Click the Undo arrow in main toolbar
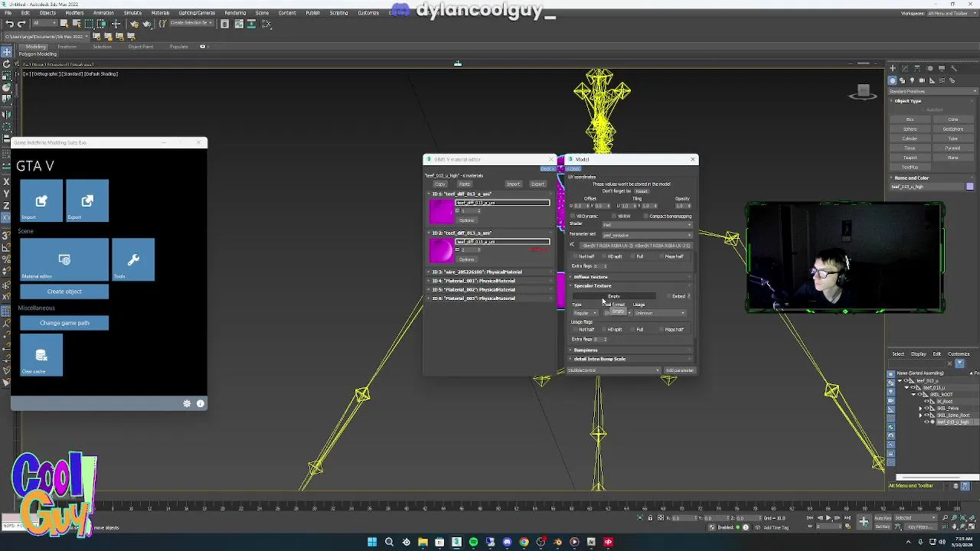 click(8, 24)
